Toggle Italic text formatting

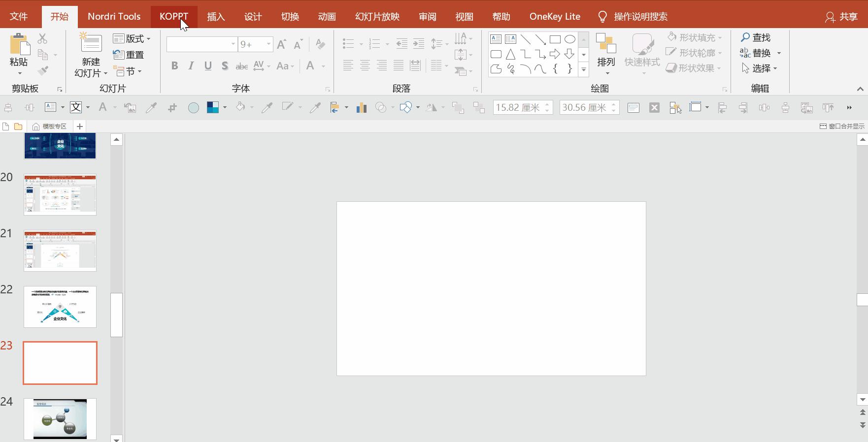tap(191, 66)
